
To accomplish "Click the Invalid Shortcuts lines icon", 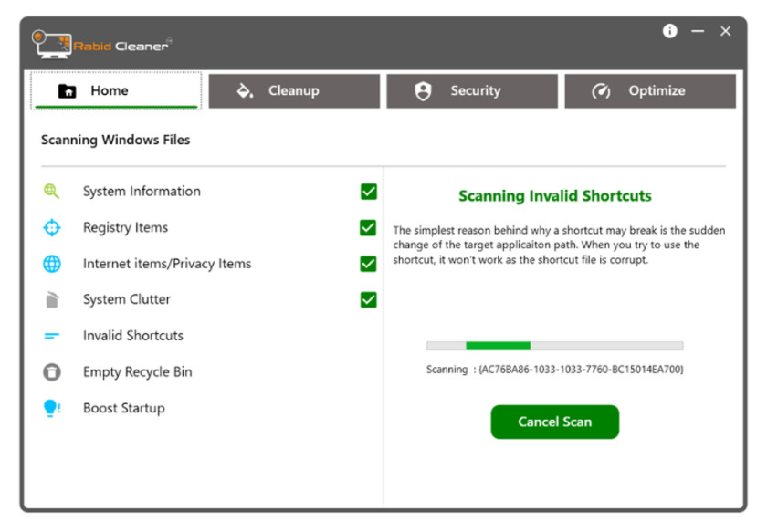I will pyautogui.click(x=52, y=336).
